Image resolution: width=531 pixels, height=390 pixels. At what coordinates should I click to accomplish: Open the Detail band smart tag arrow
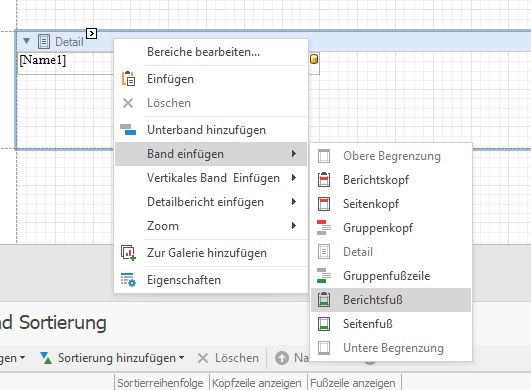(x=91, y=34)
